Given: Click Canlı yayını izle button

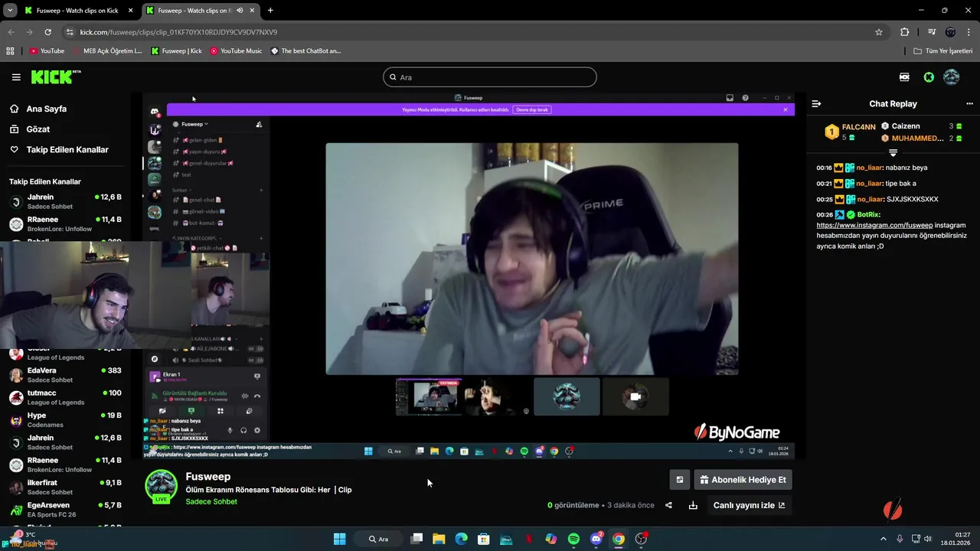Looking at the screenshot, I should (x=750, y=505).
